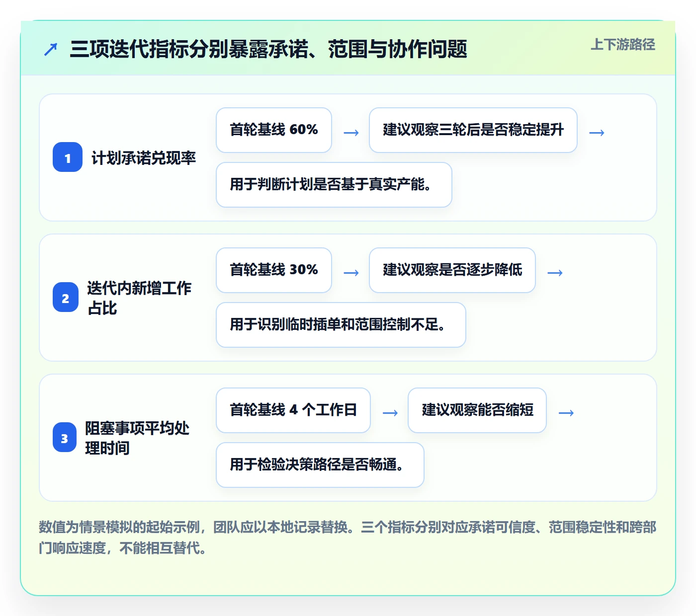The height and width of the screenshot is (616, 696).
Task: Click the 用于判断计划是否基于真实产能 box
Action: 334,185
